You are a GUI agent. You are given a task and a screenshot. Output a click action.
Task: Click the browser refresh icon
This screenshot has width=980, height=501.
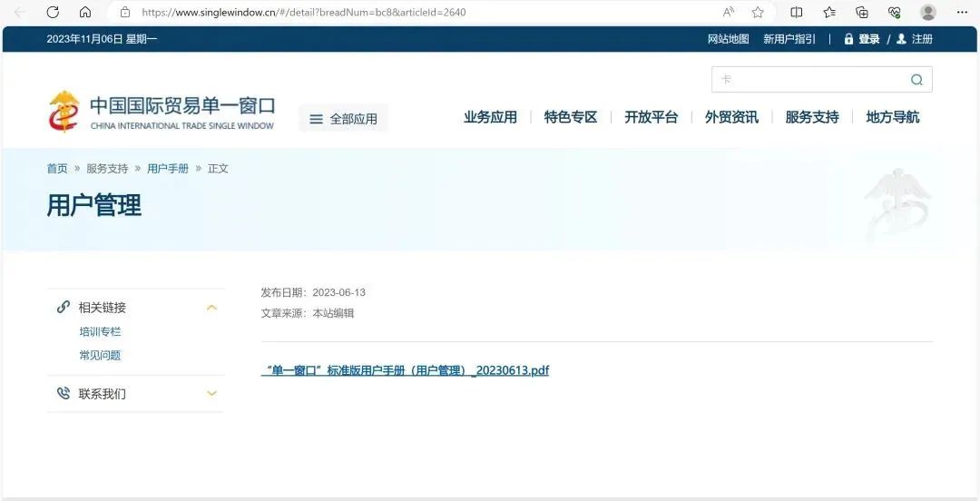point(53,13)
